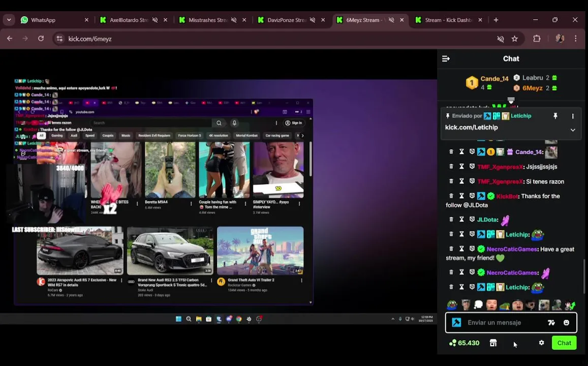Ban KickBot using the shield icon

472,196
